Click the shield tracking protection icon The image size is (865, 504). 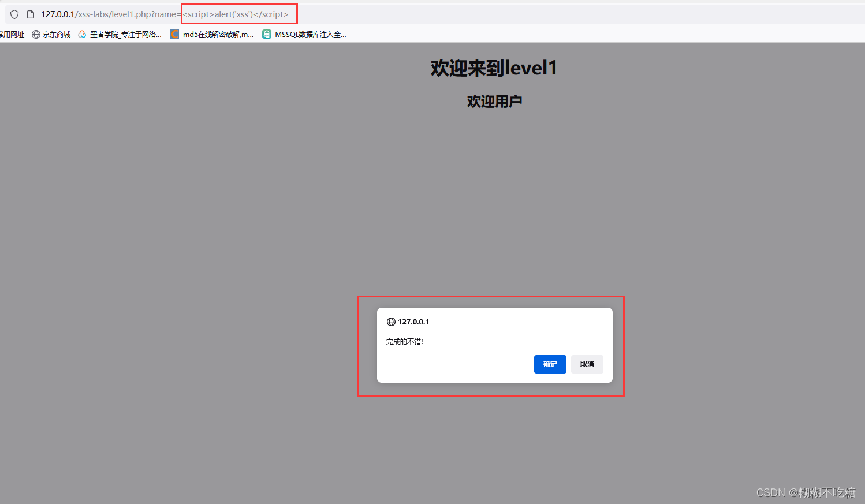(x=14, y=14)
